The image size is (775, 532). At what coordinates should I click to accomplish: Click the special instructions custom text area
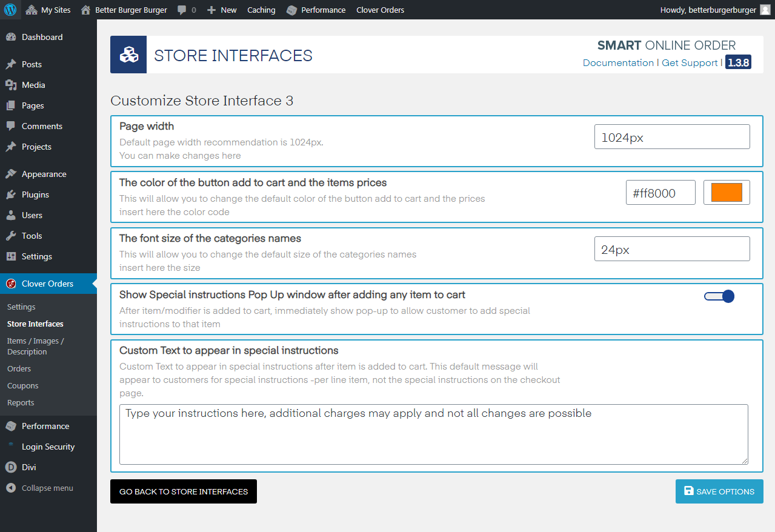[434, 434]
